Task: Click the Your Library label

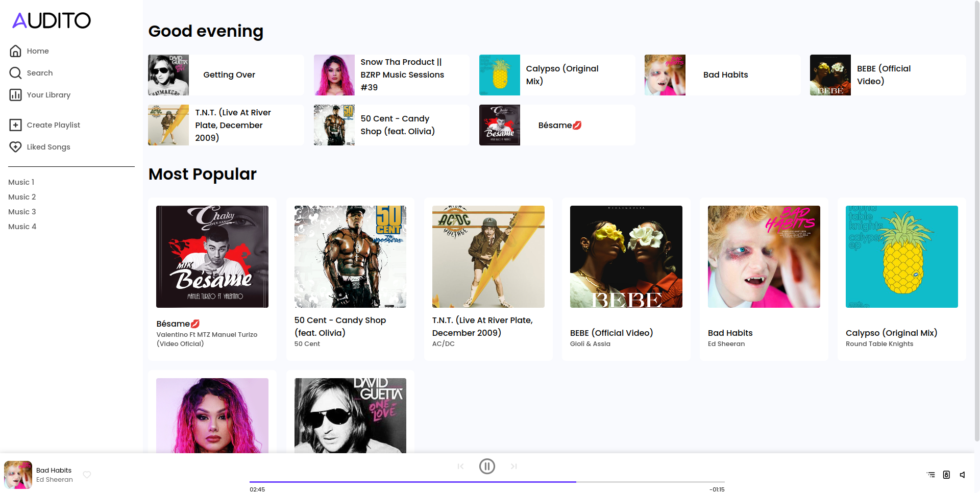Action: (x=48, y=95)
